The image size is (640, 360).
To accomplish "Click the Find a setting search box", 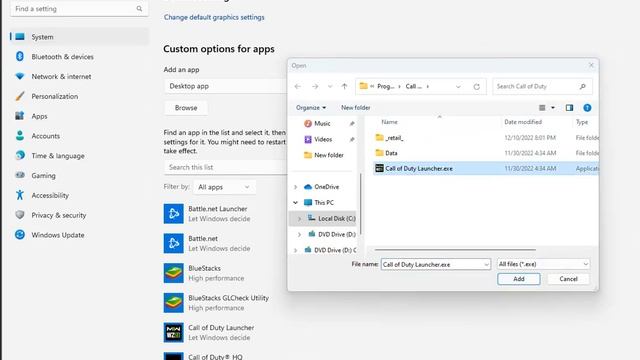I will [79, 9].
